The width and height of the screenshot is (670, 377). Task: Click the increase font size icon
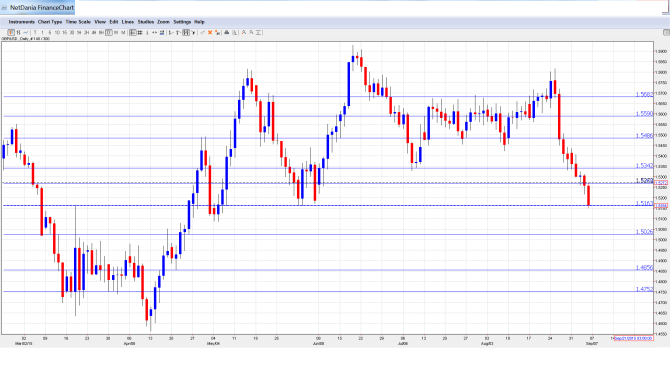click(244, 32)
